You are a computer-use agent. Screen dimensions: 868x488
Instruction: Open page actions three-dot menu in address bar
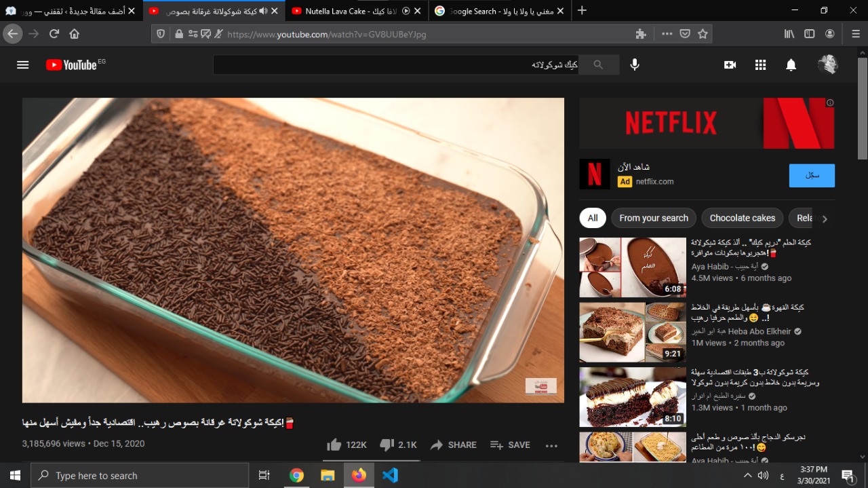pos(667,34)
